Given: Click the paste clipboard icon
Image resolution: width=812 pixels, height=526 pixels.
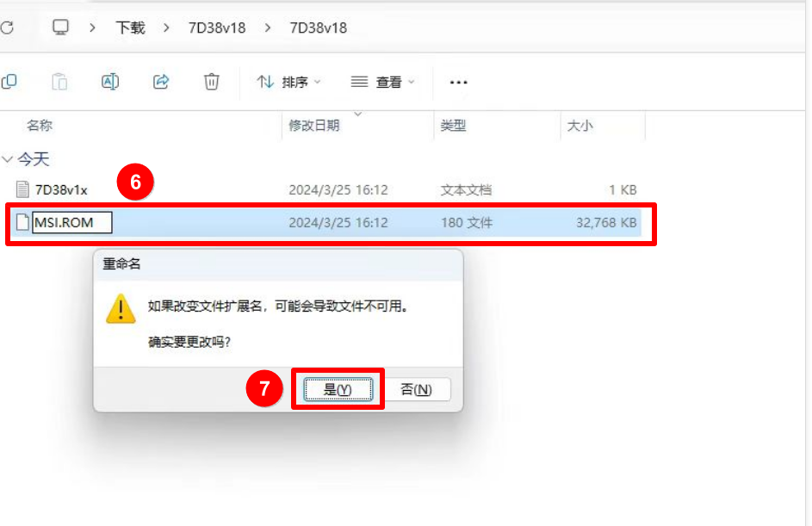Looking at the screenshot, I should (59, 82).
